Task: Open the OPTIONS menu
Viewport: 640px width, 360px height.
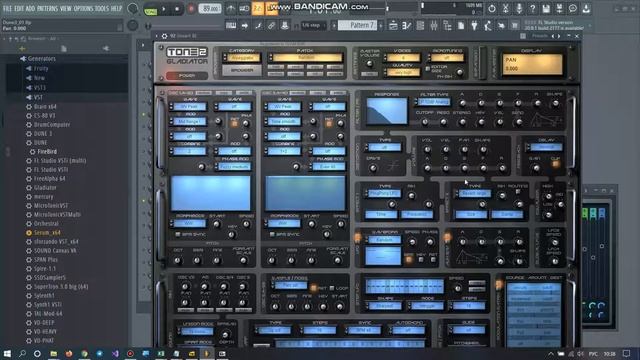Action: tap(83, 8)
